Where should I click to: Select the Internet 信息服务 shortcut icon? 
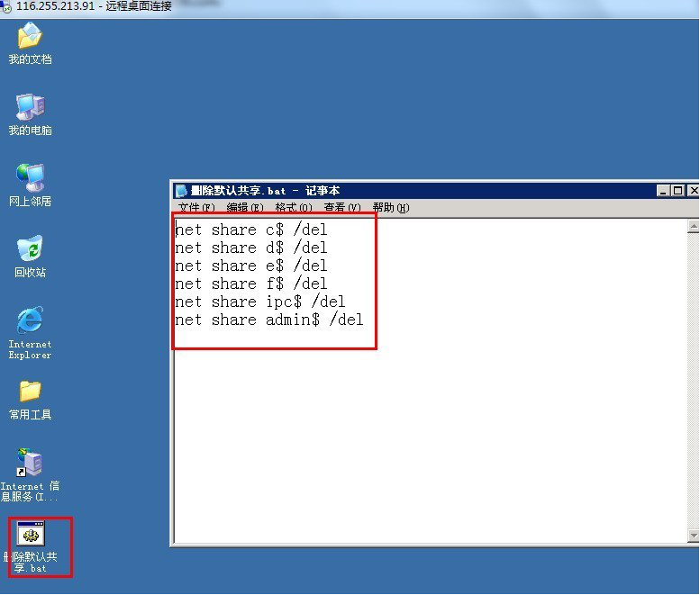coord(30,464)
